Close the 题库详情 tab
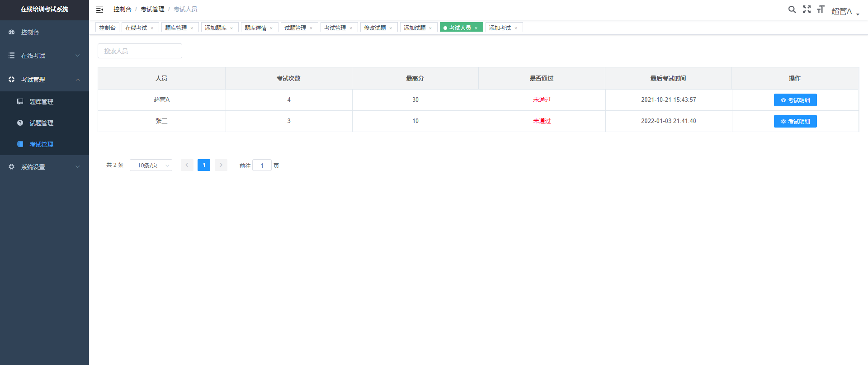The image size is (868, 365). [x=271, y=28]
